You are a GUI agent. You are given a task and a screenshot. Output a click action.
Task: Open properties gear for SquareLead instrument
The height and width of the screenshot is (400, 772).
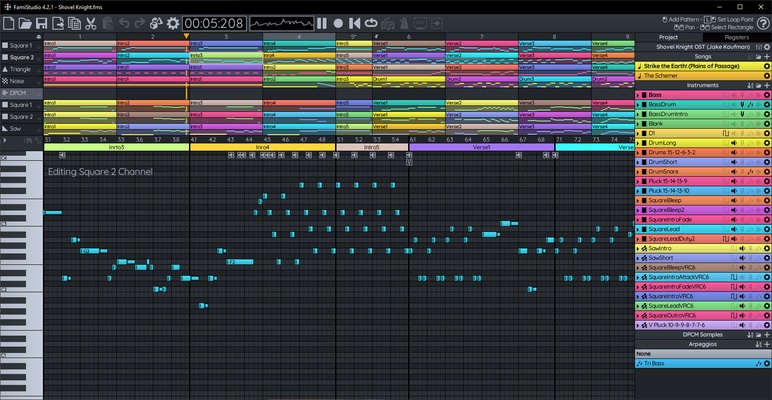pyautogui.click(x=767, y=229)
